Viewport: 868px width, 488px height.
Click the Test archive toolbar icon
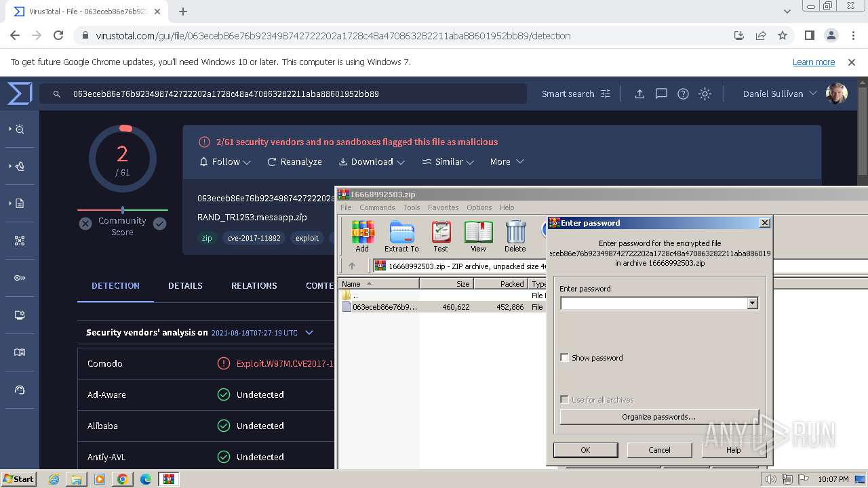click(x=441, y=237)
